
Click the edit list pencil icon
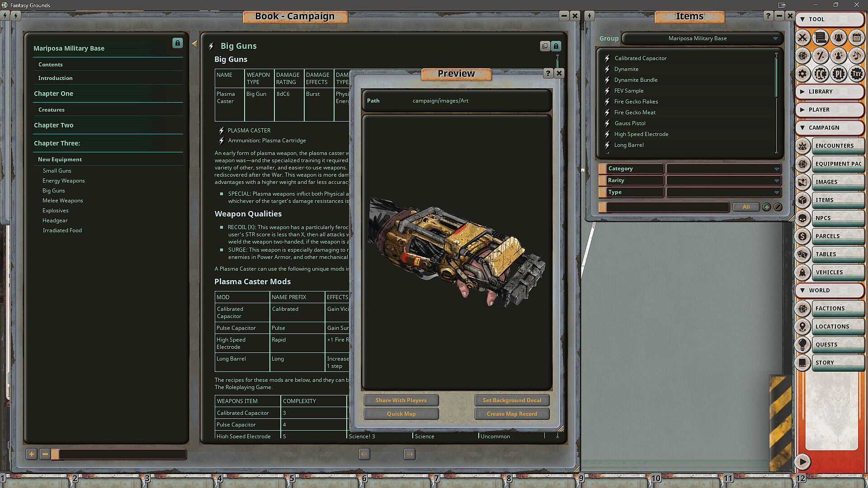778,207
